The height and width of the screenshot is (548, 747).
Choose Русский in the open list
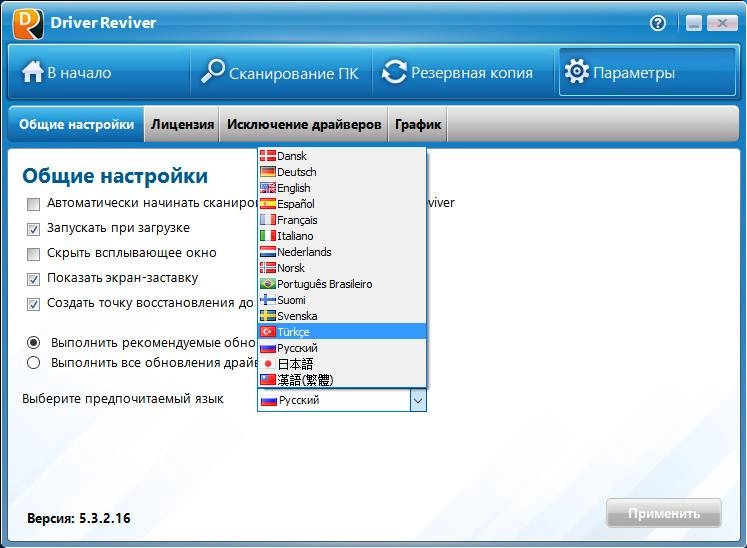coord(342,348)
